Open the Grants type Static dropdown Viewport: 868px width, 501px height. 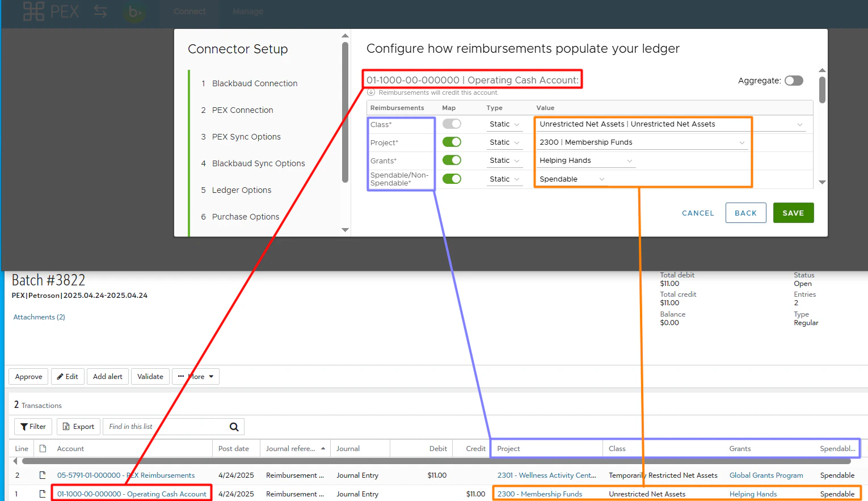[504, 161]
